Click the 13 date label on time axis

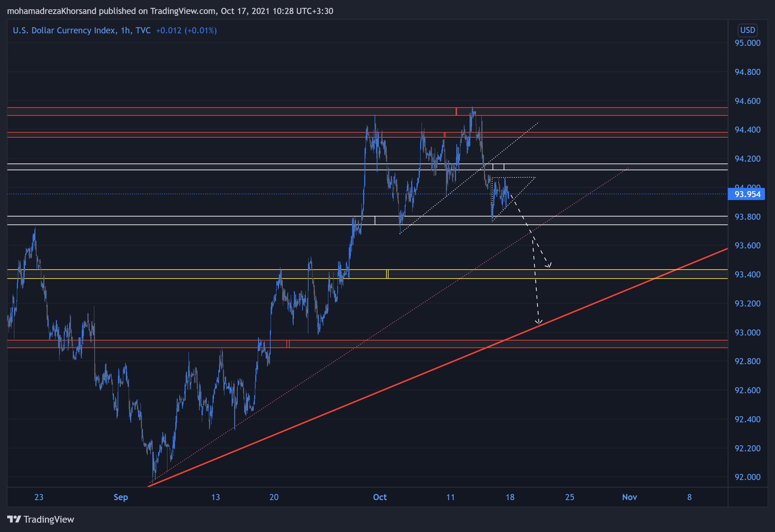click(215, 497)
